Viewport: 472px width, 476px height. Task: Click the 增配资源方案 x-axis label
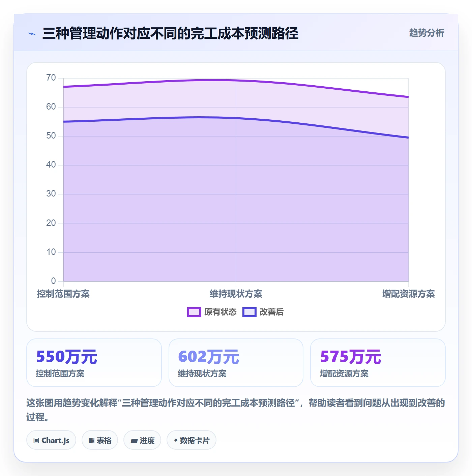tap(409, 294)
